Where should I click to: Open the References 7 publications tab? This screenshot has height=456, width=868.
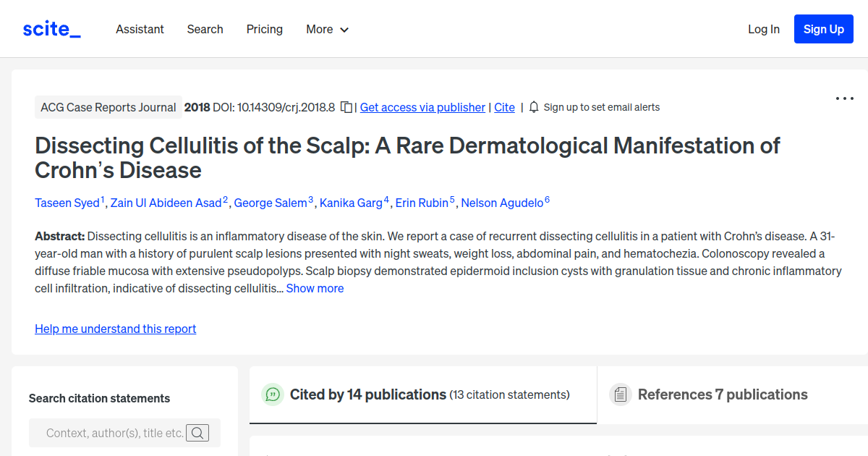[x=723, y=394]
